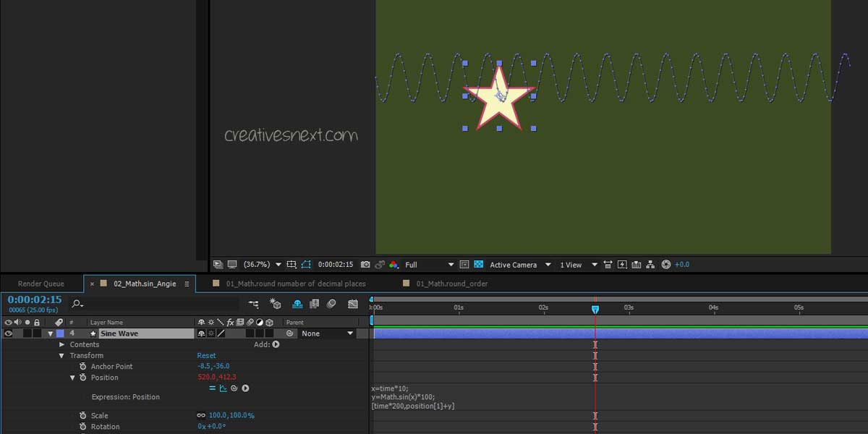Viewport: 868px width, 434px height.
Task: Click the Graph Editor icon in timeline header
Action: tap(353, 304)
